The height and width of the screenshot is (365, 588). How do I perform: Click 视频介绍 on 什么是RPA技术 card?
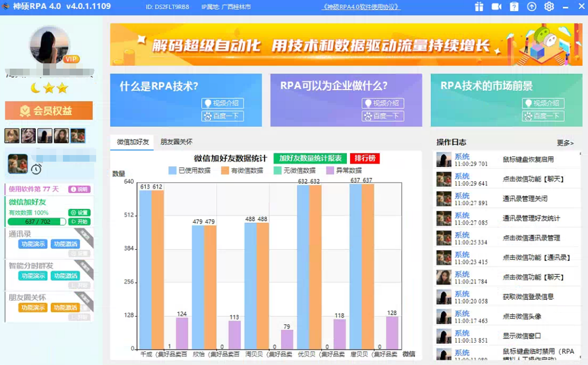222,103
